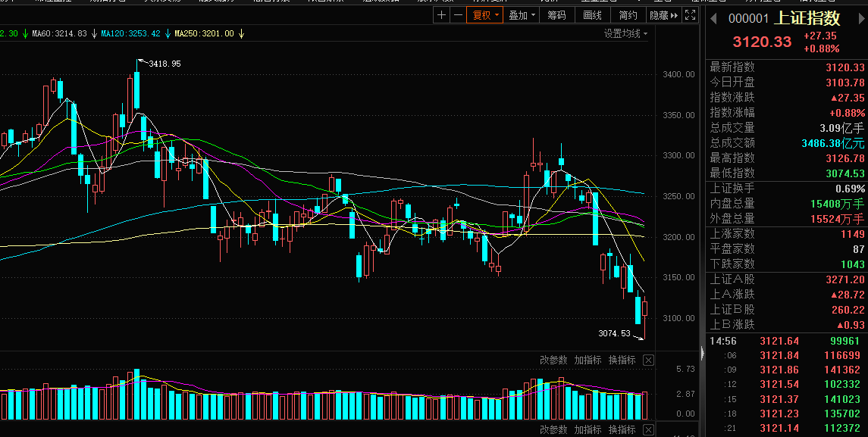Enter fullscreen with the expand arrows icon
The width and height of the screenshot is (868, 437).
(690, 15)
